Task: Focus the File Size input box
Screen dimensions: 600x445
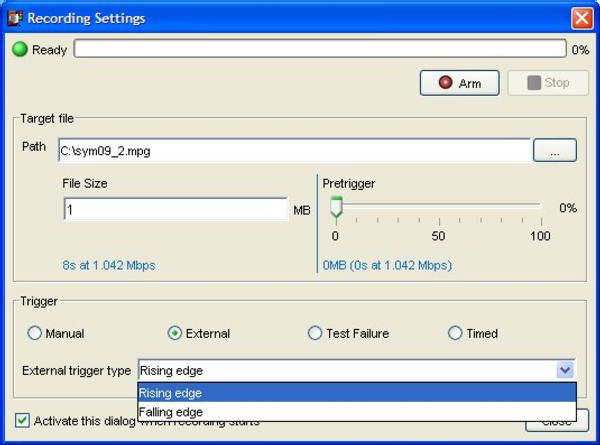Action: pyautogui.click(x=175, y=210)
